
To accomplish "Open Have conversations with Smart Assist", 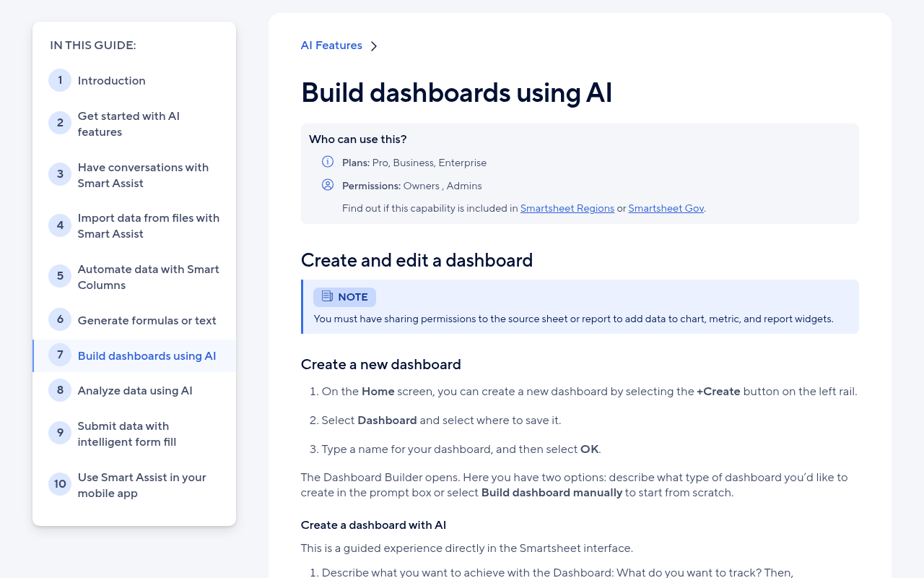I will 143,175.
